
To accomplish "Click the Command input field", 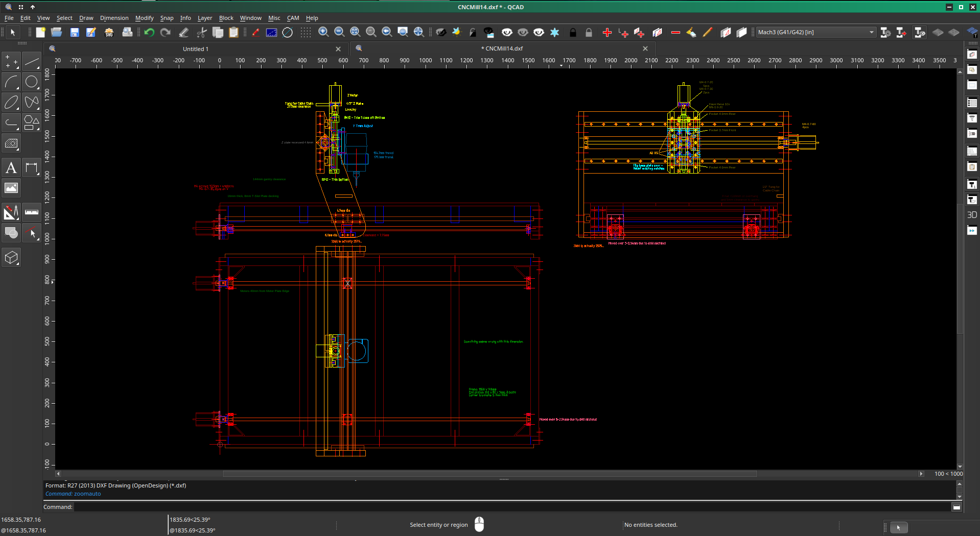I will pyautogui.click(x=512, y=507).
